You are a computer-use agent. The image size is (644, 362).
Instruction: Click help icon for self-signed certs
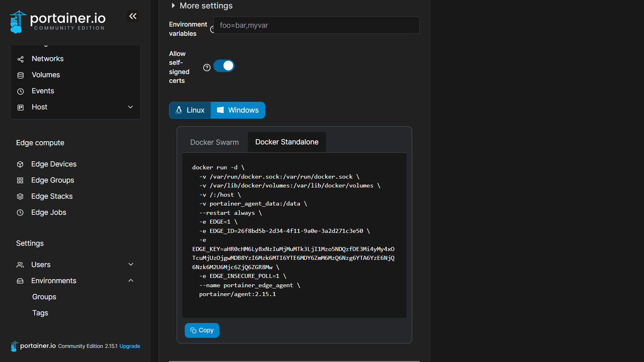(207, 68)
